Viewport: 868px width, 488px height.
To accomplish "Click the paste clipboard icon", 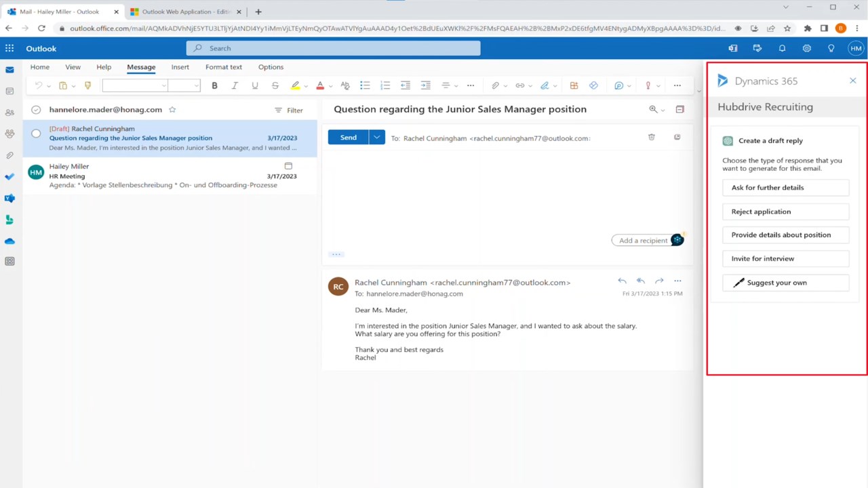I will 63,85.
